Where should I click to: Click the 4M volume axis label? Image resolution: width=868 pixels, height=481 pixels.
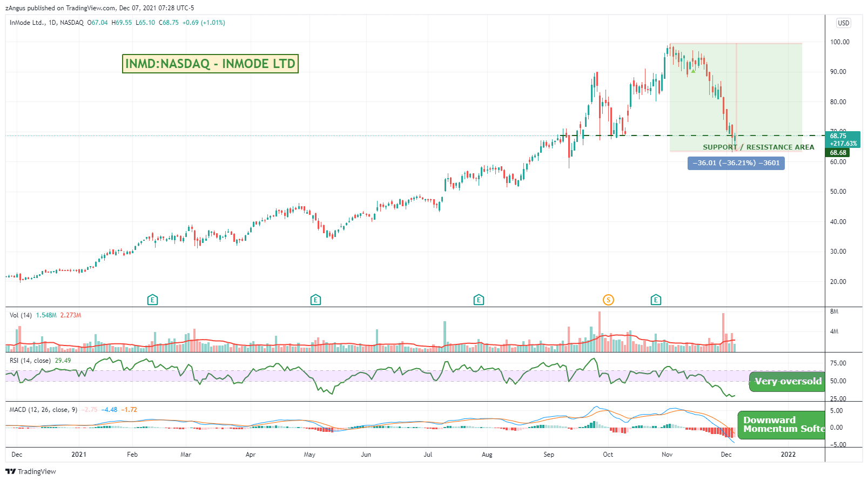point(834,331)
